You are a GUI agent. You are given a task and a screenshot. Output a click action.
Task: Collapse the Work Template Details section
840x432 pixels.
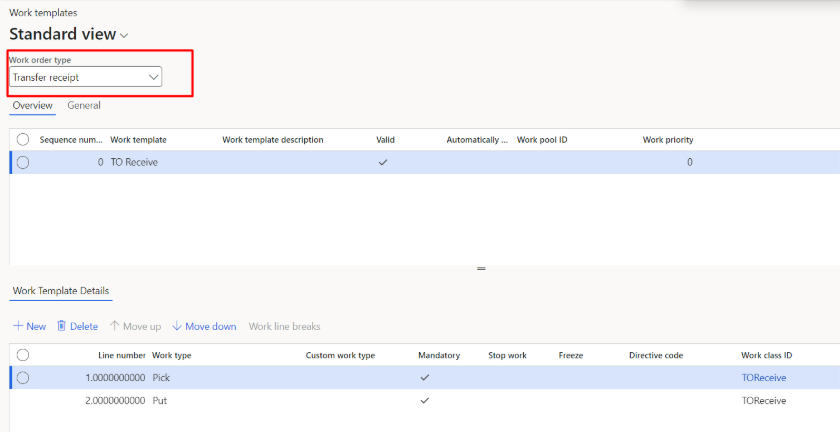(61, 291)
